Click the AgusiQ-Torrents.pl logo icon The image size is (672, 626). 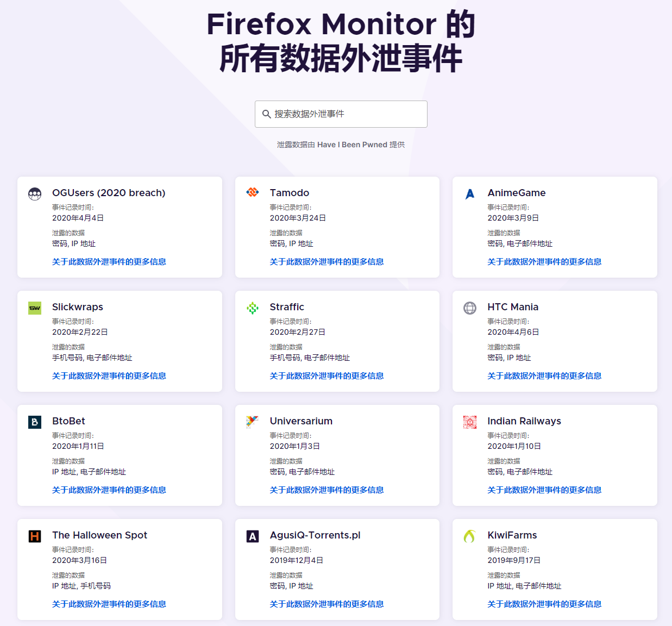[x=252, y=536]
